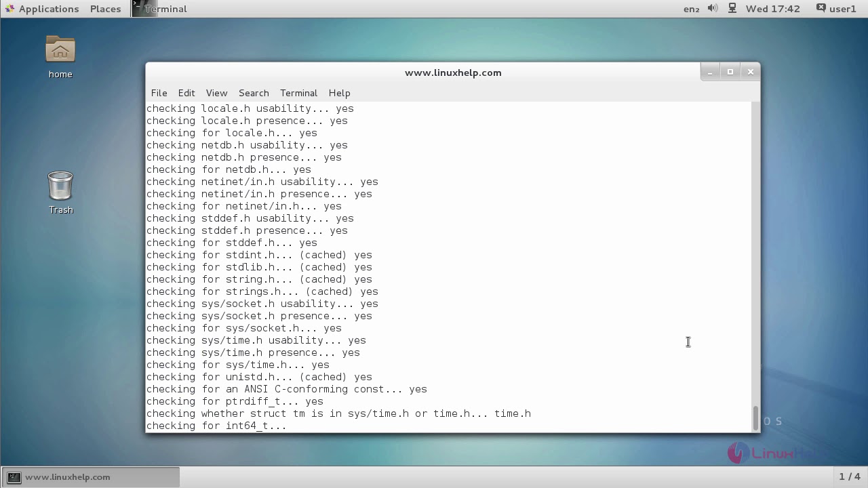This screenshot has width=868, height=488.
Task: Open the Places menu in top panel
Action: click(x=105, y=9)
